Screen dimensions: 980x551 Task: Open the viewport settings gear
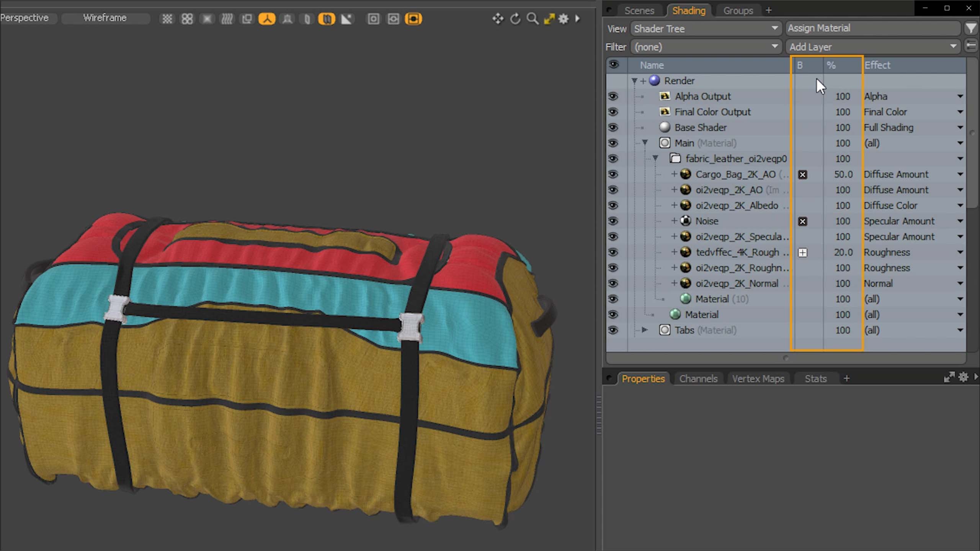pyautogui.click(x=563, y=18)
